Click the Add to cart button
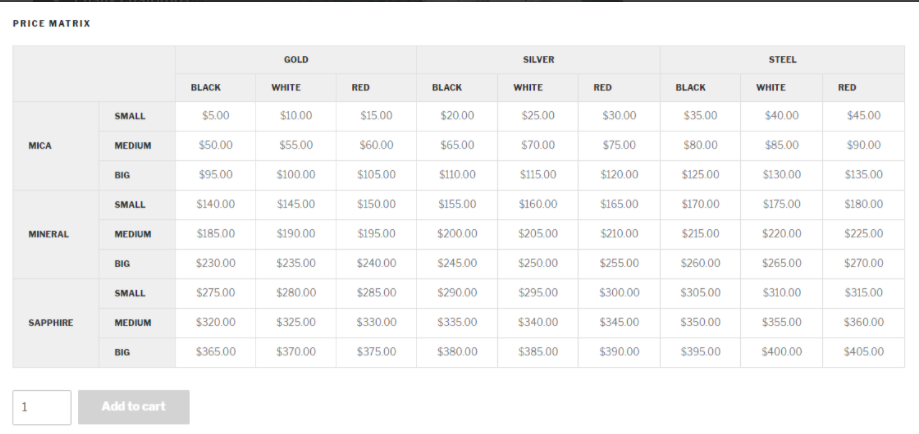The image size is (919, 434). 134,407
